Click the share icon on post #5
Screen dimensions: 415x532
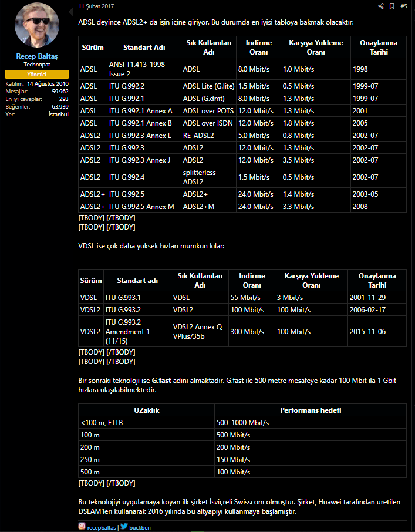click(381, 6)
